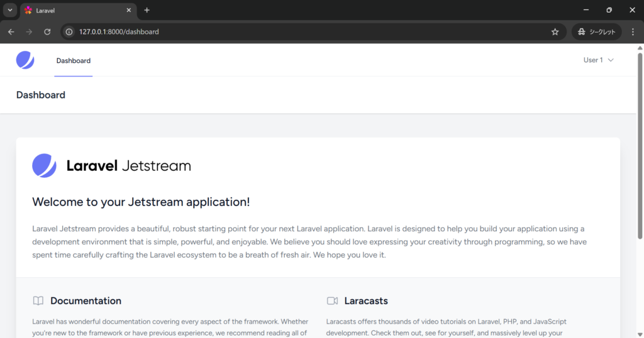This screenshot has height=338, width=644.
Task: Click the browser forward arrow
Action: [x=29, y=31]
